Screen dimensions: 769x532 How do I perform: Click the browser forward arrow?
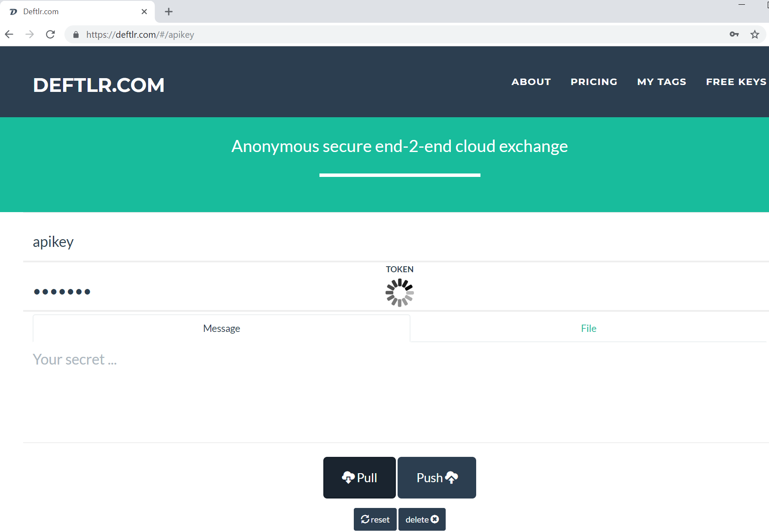point(30,34)
